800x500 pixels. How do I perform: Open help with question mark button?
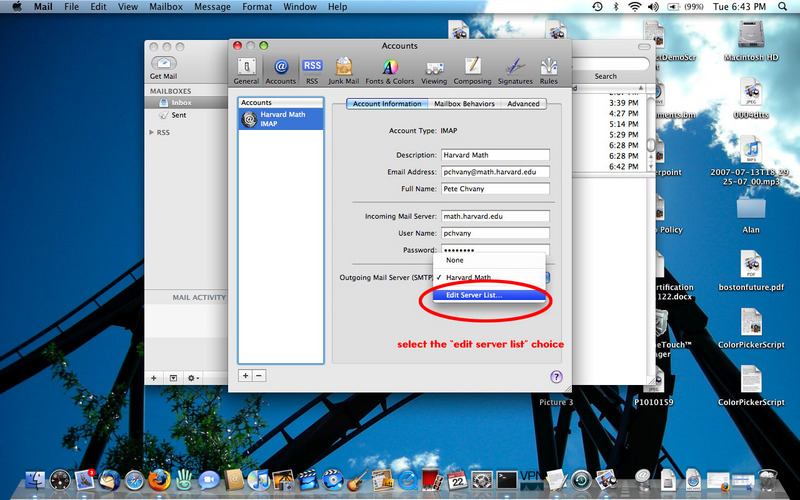pyautogui.click(x=556, y=377)
